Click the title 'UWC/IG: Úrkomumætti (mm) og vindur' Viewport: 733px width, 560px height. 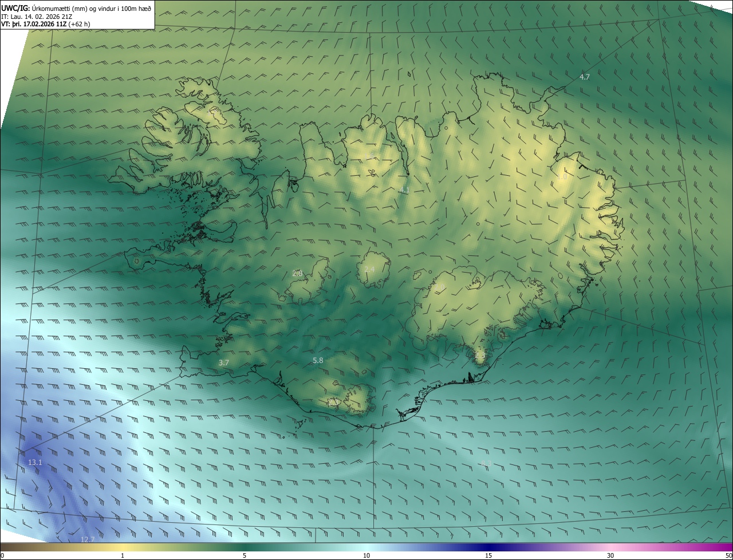click(x=76, y=8)
